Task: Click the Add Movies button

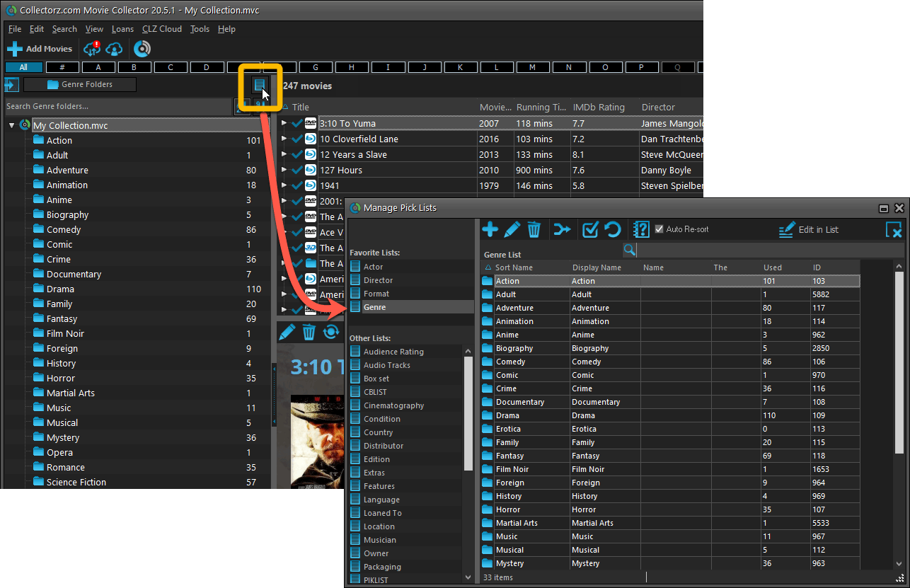Action: pyautogui.click(x=40, y=49)
